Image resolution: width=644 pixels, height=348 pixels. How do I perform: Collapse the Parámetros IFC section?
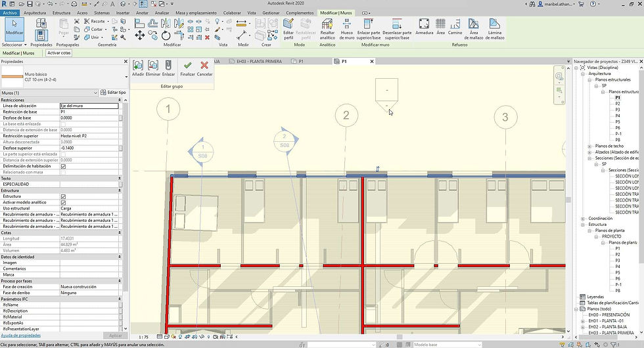pyautogui.click(x=120, y=299)
